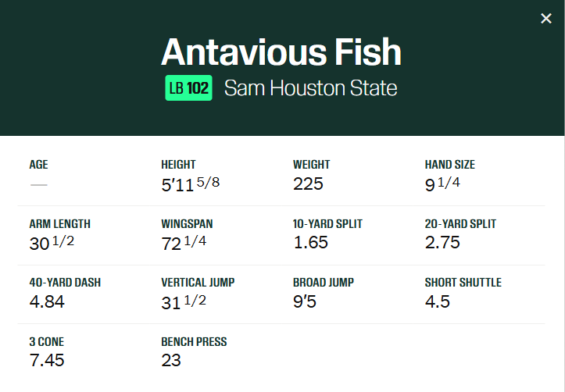The width and height of the screenshot is (565, 392).
Task: Select the 3 cone time 7.45
Action: (x=47, y=360)
